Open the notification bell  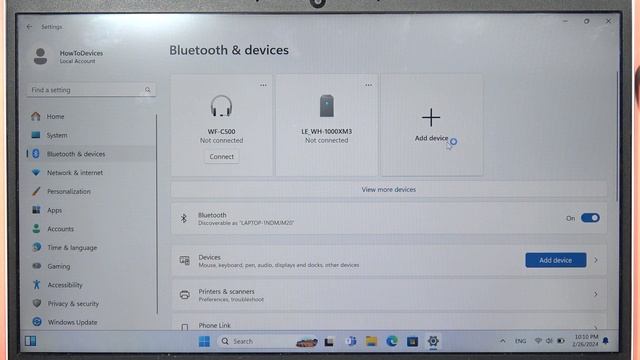pyautogui.click(x=606, y=341)
